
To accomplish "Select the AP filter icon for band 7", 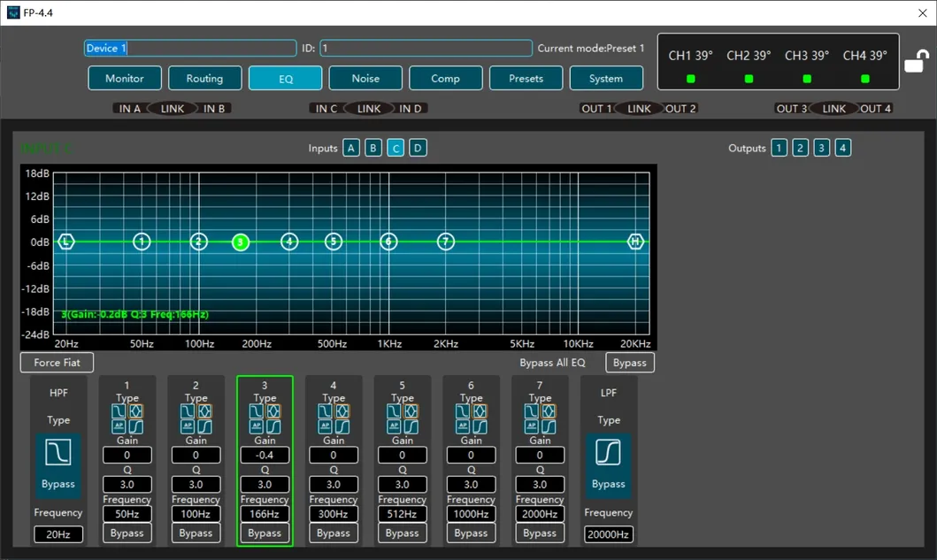I will [530, 426].
